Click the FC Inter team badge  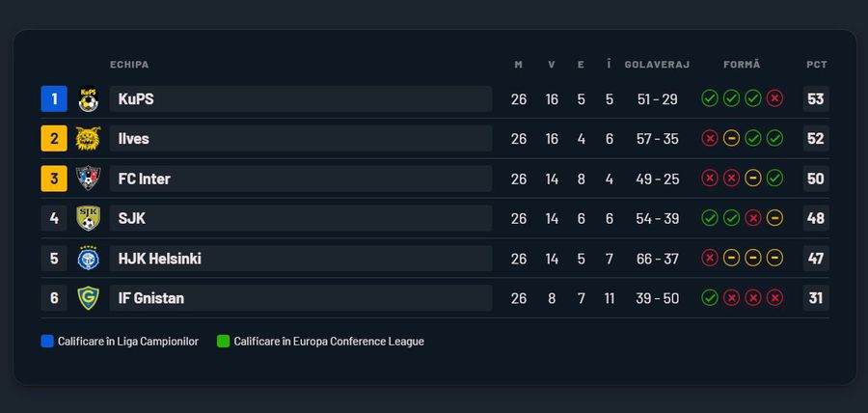click(x=88, y=179)
